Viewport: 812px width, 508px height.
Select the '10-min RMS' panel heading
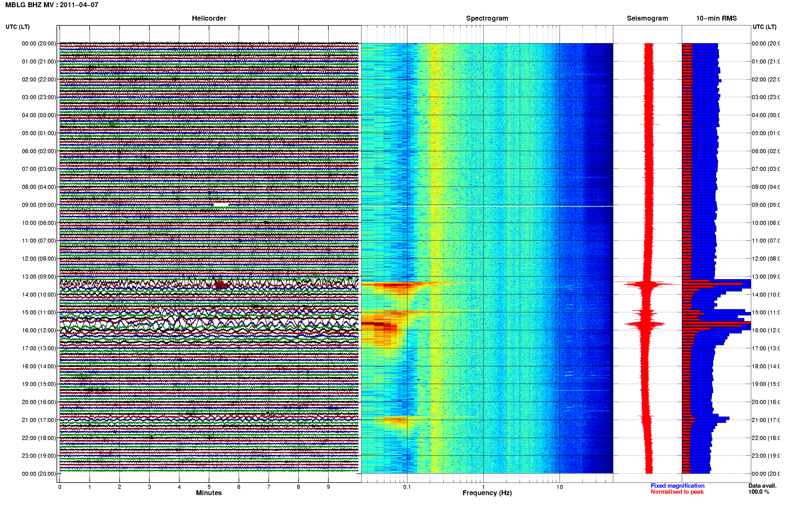tap(716, 18)
